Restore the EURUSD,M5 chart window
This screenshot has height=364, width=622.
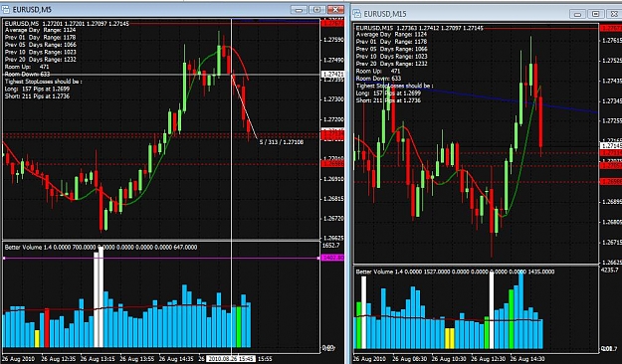click(x=316, y=10)
